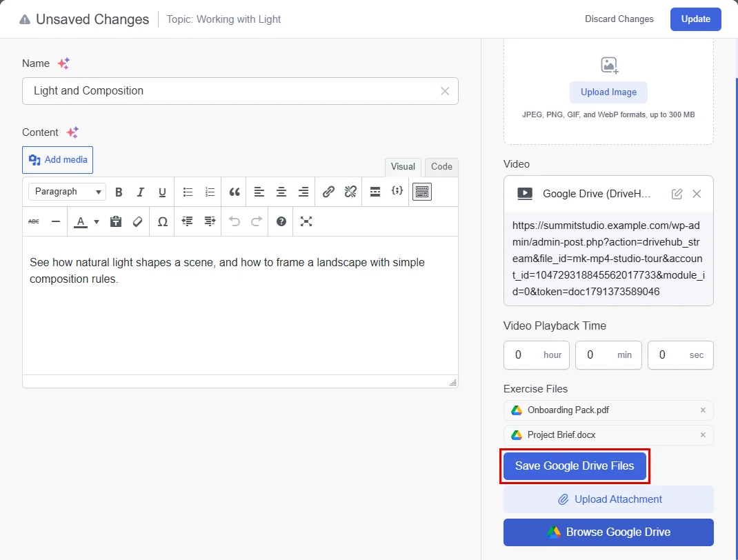Remove Onboarding Pack.pdf exercise file
738x560 pixels.
click(703, 410)
